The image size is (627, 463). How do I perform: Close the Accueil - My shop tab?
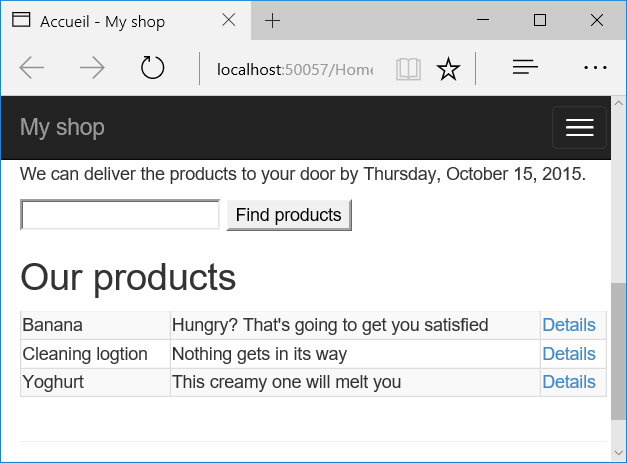point(228,21)
